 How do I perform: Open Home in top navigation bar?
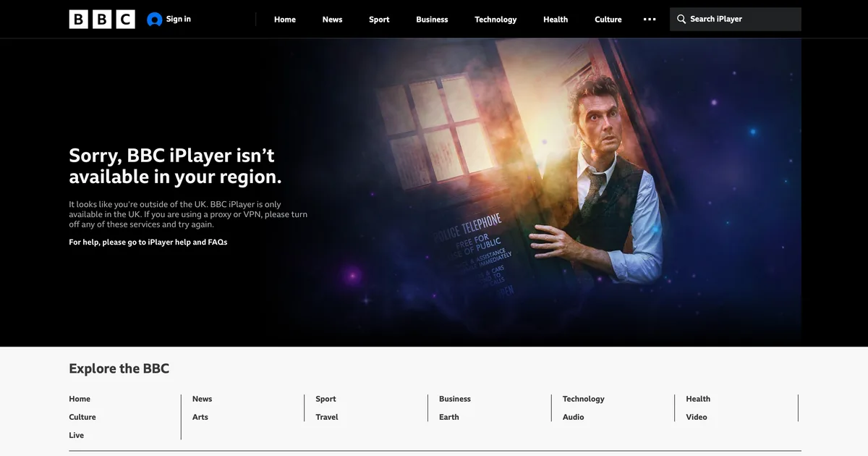tap(285, 20)
